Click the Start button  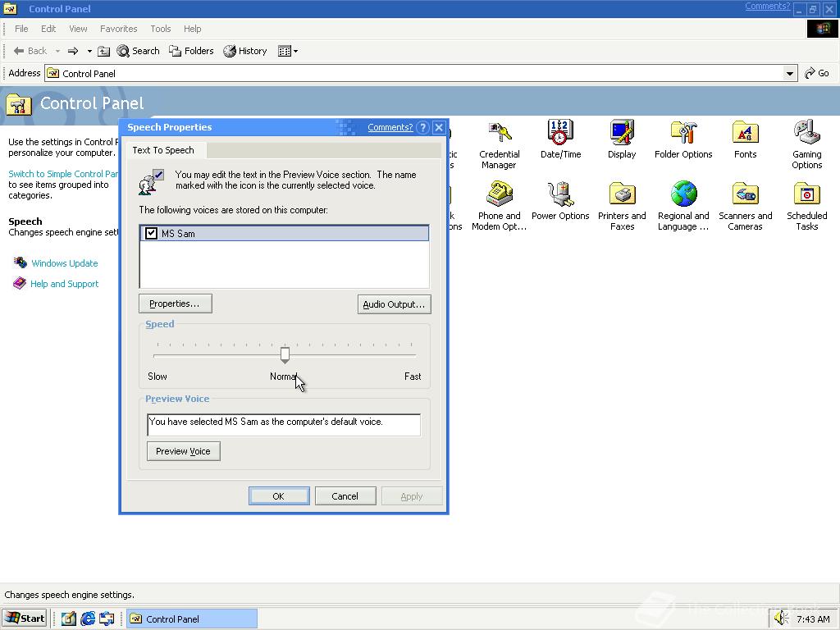tap(25, 619)
